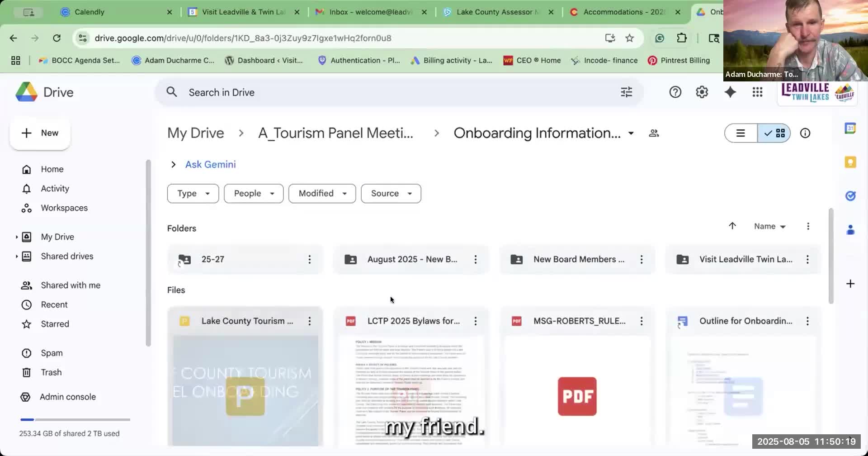Open the Source filter dropdown
Image resolution: width=868 pixels, height=456 pixels.
(391, 194)
